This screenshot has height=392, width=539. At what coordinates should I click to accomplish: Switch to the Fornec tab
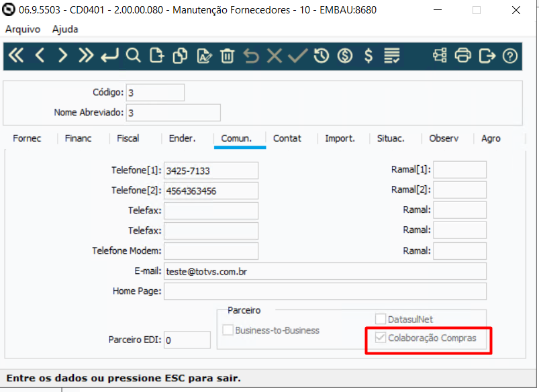point(27,138)
